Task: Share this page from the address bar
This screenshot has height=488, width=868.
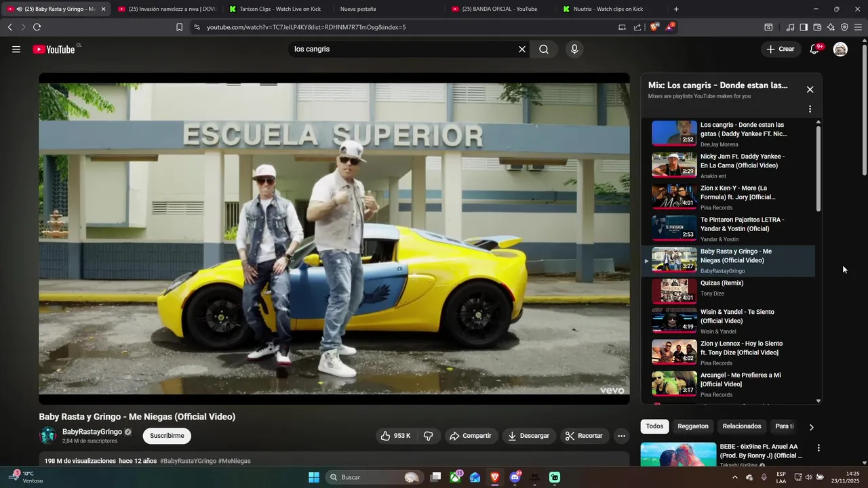Action: pyautogui.click(x=637, y=27)
